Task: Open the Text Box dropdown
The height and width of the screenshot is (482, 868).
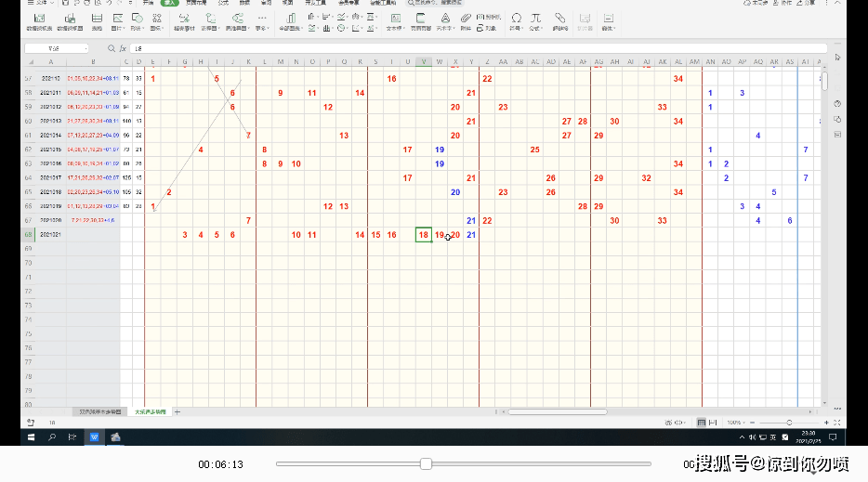Action: pyautogui.click(x=395, y=21)
